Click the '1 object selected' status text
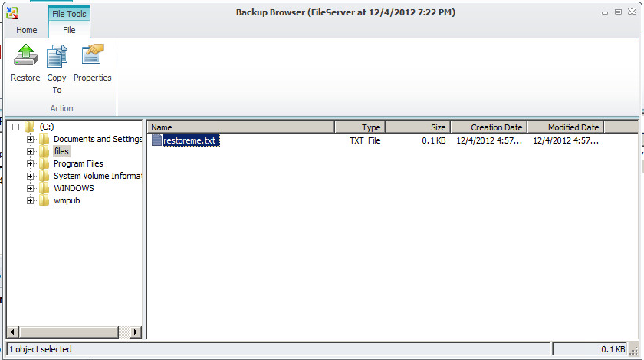The image size is (644, 360). 40,349
